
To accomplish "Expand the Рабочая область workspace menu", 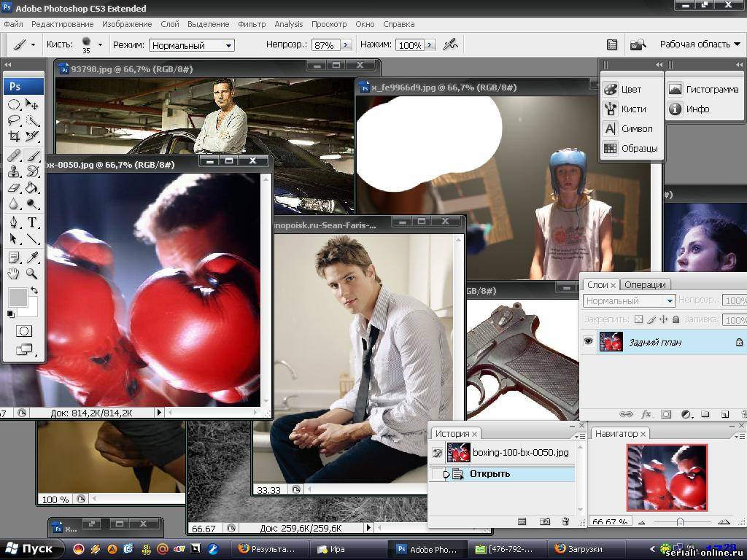I will point(699,44).
